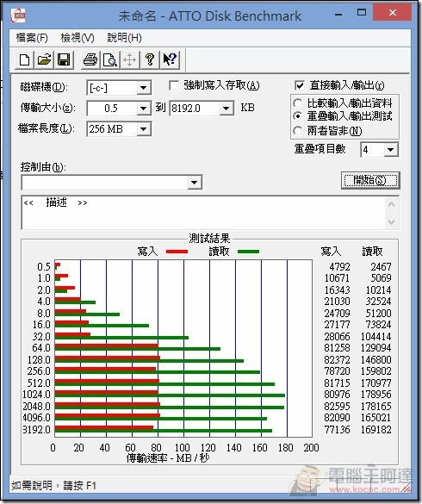
Task: Click the ATTO application icon in title bar
Action: tap(18, 16)
